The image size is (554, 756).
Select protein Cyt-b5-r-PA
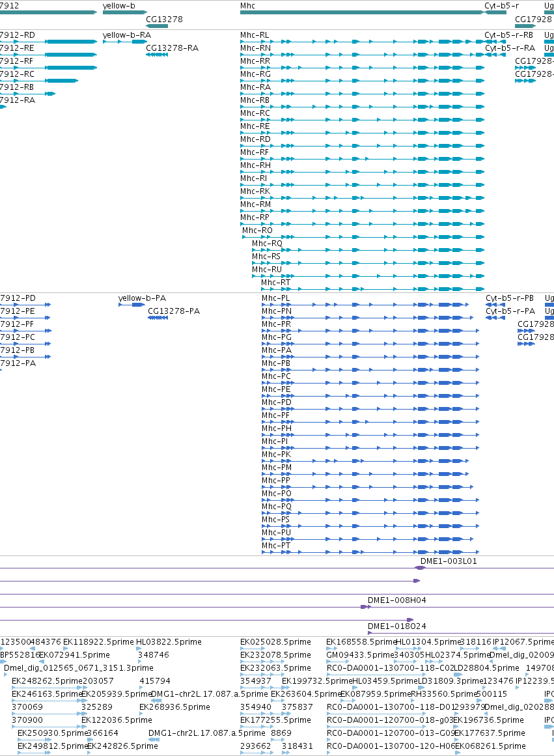pyautogui.click(x=510, y=311)
